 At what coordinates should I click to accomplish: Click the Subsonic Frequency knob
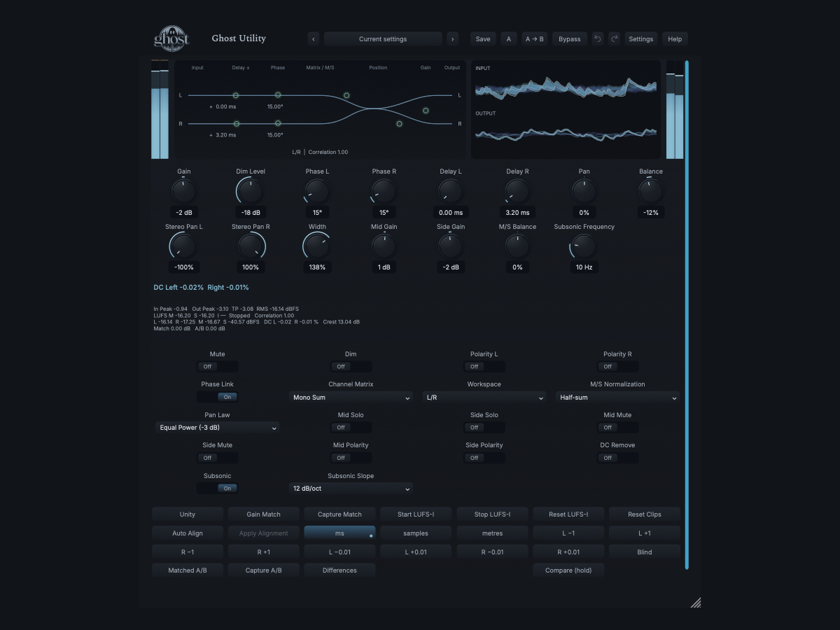584,246
